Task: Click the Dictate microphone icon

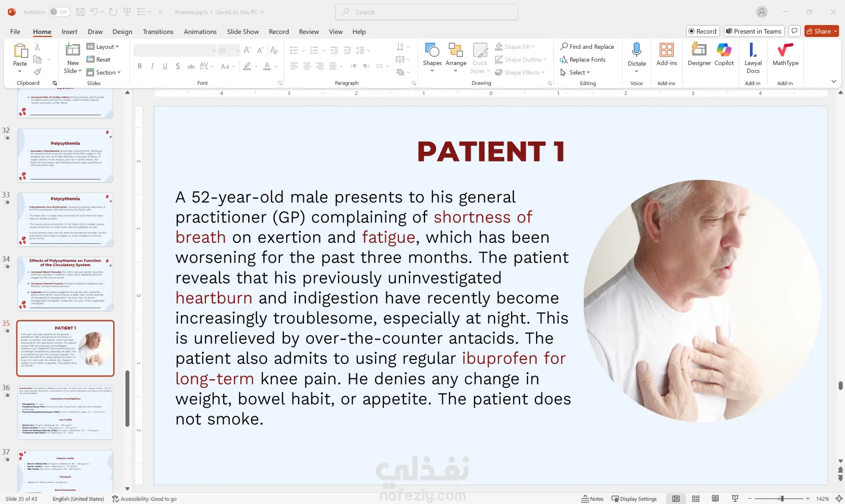Action: coord(636,50)
